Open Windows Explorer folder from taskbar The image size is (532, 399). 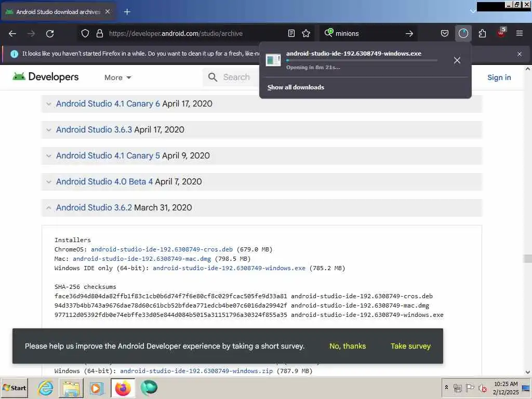pyautogui.click(x=71, y=388)
